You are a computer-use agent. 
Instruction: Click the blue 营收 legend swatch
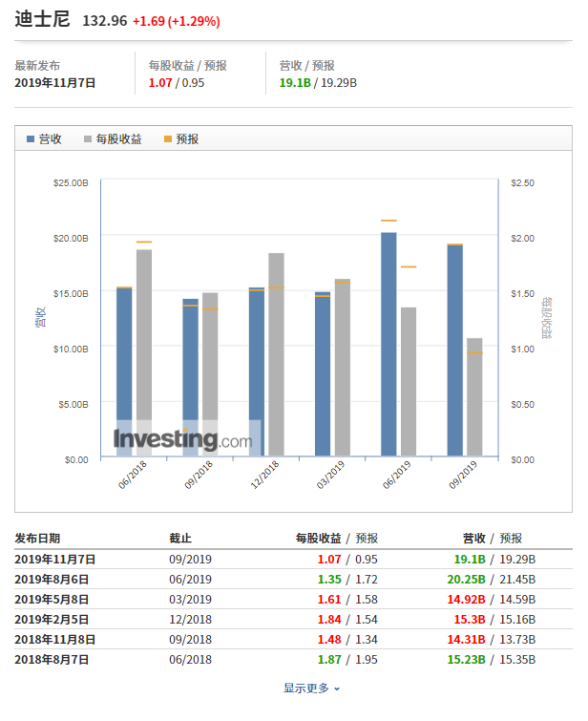(x=31, y=138)
